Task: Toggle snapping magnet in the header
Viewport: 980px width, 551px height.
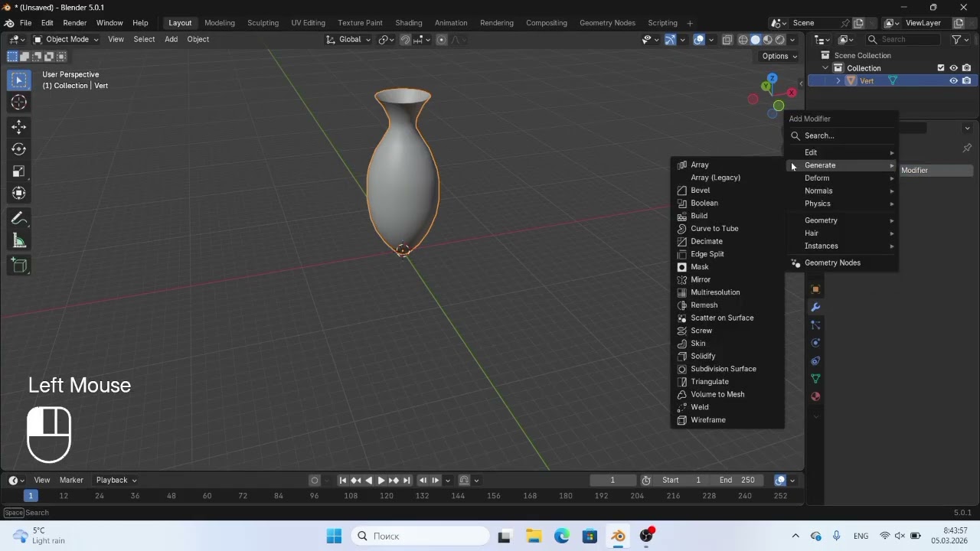Action: click(405, 40)
